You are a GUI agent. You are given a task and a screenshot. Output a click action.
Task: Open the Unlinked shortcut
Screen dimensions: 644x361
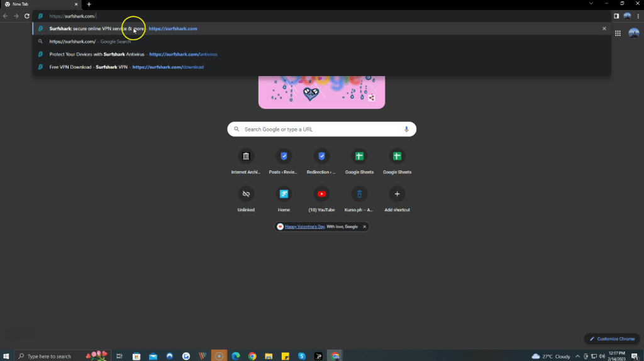(246, 199)
